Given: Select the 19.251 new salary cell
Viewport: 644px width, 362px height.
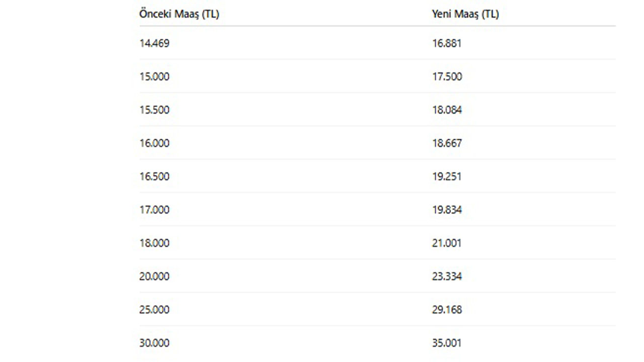Looking at the screenshot, I should (x=447, y=176).
